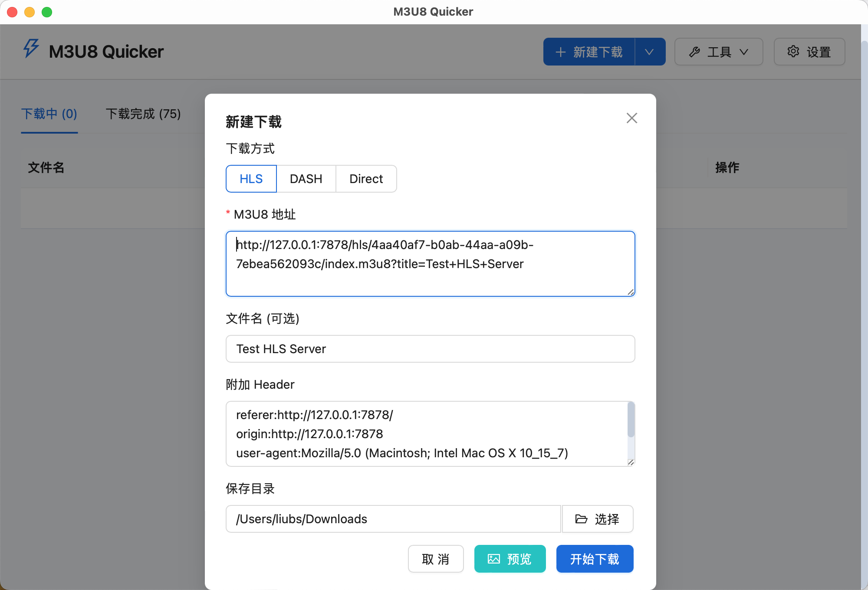Viewport: 868px width, 590px height.
Task: Select HLS download method
Action: point(251,179)
